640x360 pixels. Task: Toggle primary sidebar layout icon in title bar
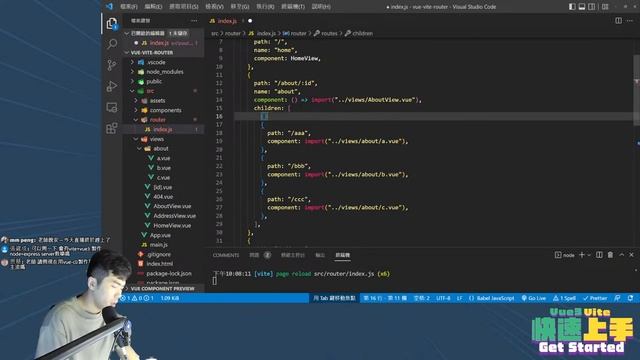pyautogui.click(x=572, y=7)
